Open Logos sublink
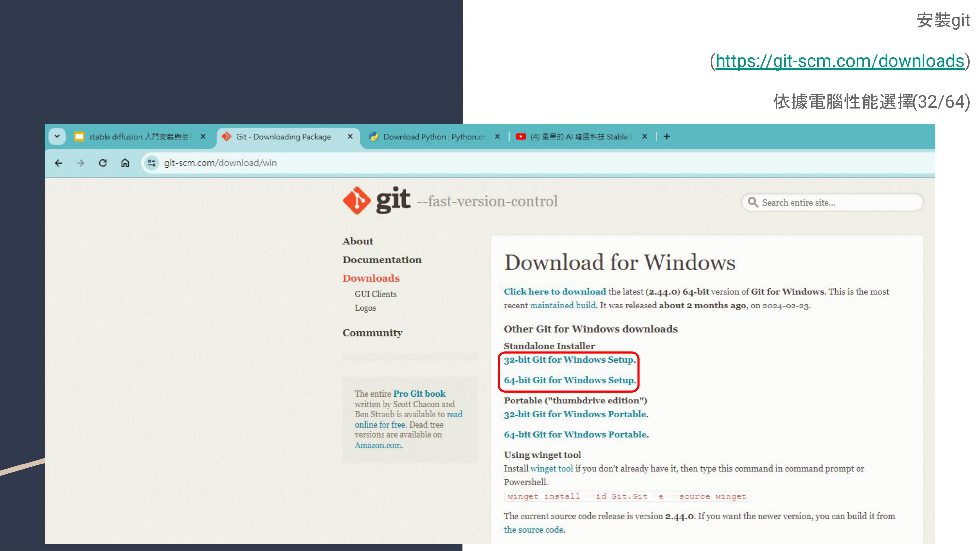Image resolution: width=980 pixels, height=551 pixels. (365, 308)
